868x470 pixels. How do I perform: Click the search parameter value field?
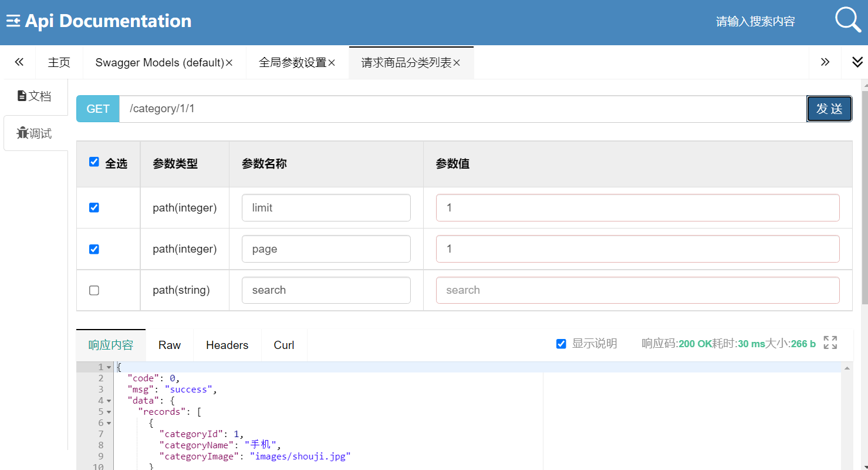638,290
